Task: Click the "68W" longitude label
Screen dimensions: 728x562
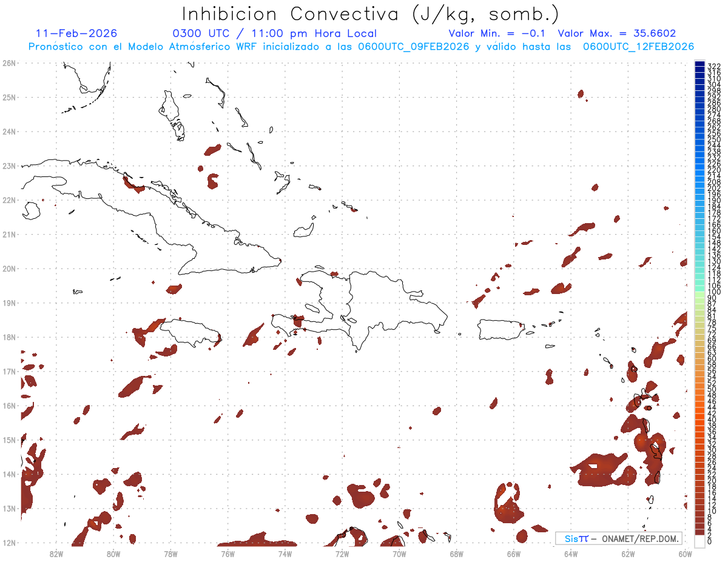Action: click(x=457, y=554)
